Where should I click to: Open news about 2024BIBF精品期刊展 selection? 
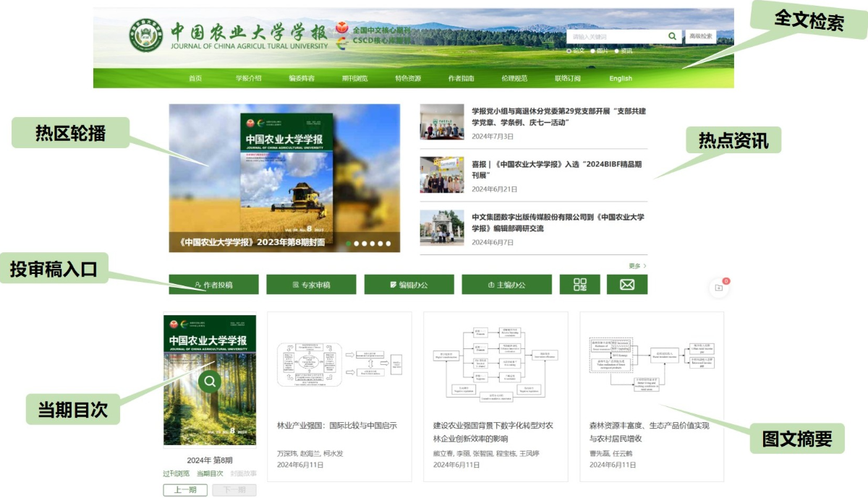pos(556,170)
